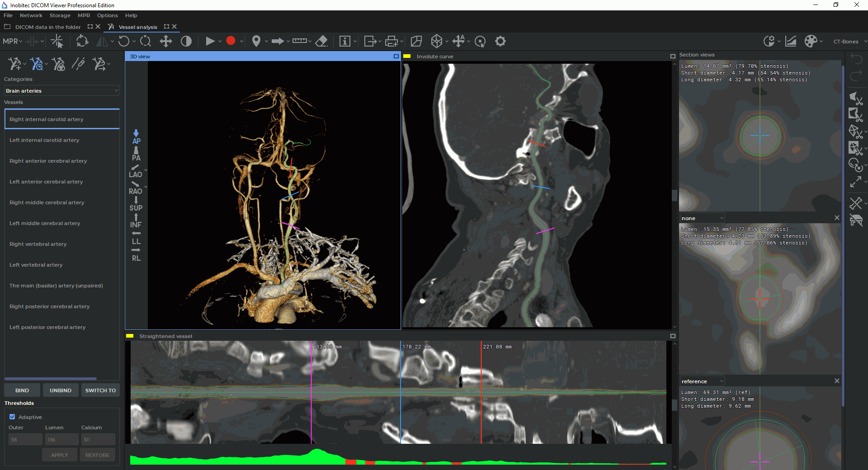
Task: Toggle the Adaptive thresholds checkbox
Action: 13,417
